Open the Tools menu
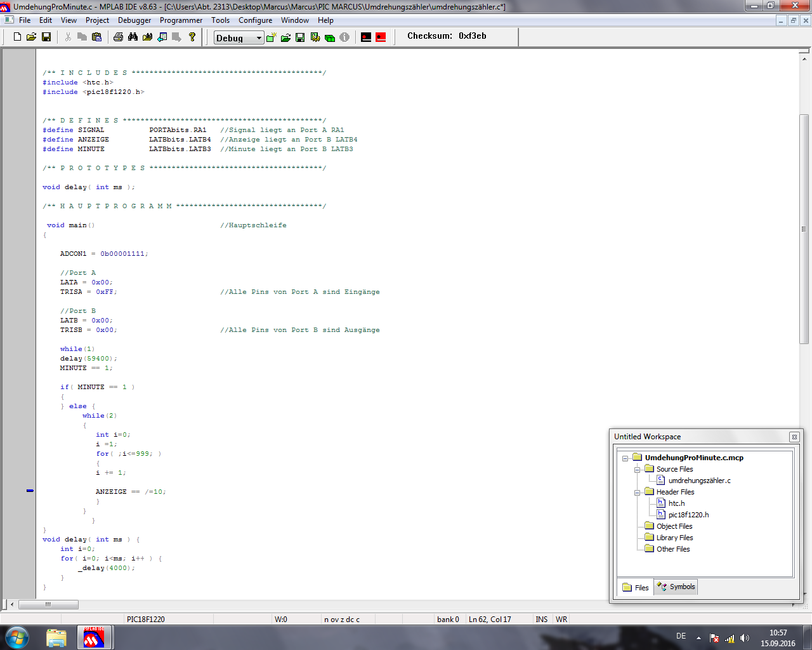Viewport: 812px width, 650px height. click(x=221, y=20)
